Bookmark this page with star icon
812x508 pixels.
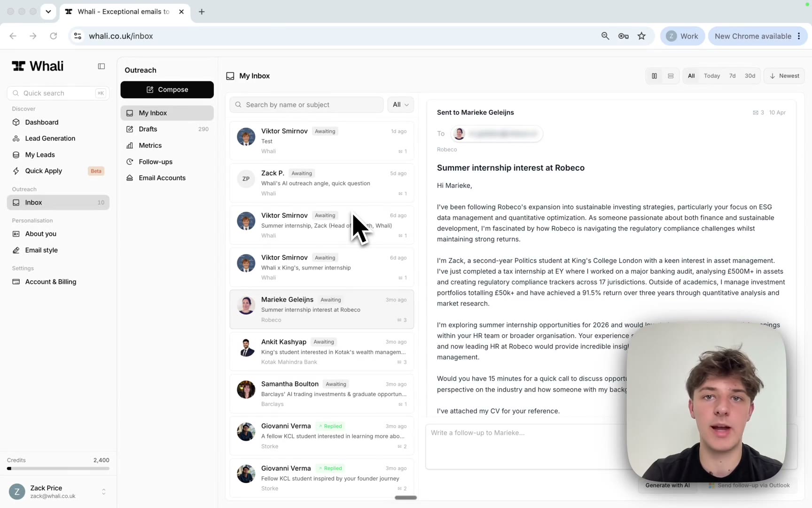[641, 36]
